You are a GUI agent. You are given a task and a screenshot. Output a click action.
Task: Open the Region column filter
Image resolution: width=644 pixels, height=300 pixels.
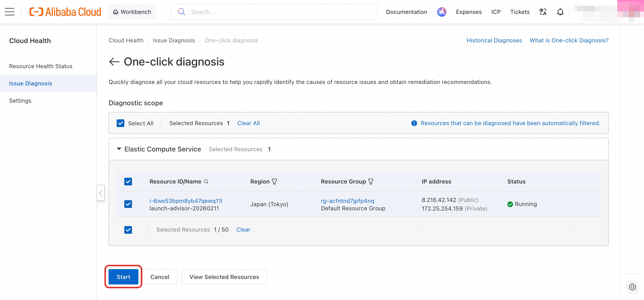[274, 181]
